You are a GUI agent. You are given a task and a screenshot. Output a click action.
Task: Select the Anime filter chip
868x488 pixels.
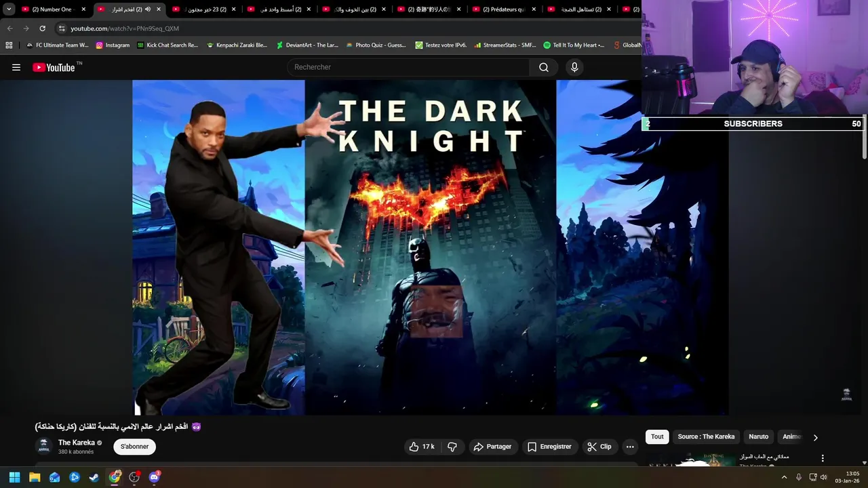pos(791,437)
